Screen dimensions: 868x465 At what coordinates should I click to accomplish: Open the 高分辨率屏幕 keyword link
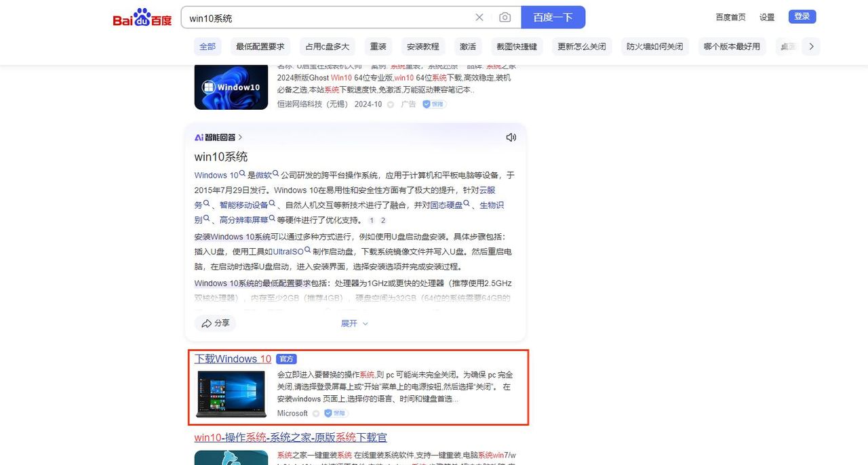click(x=243, y=220)
